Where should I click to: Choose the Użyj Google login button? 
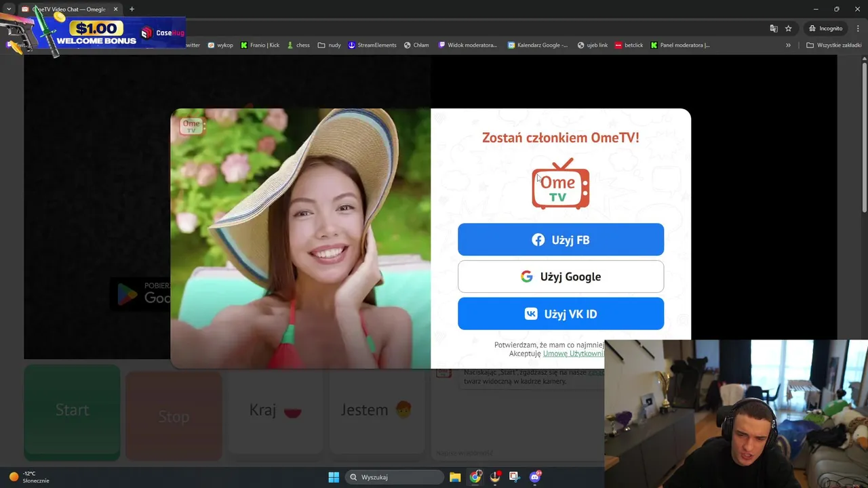click(x=561, y=277)
